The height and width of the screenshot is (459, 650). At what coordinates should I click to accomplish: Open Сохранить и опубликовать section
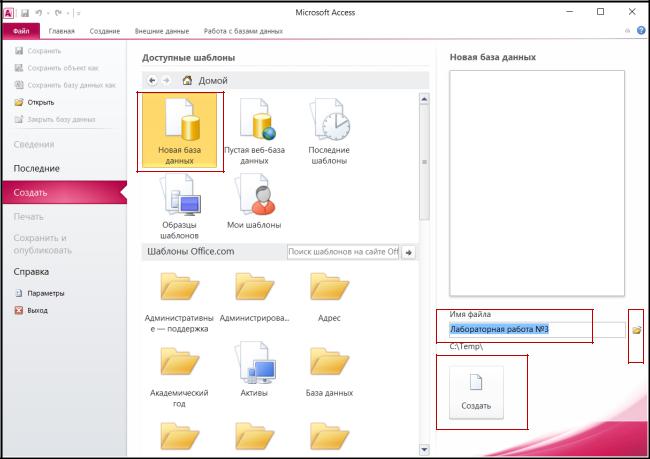(x=43, y=244)
